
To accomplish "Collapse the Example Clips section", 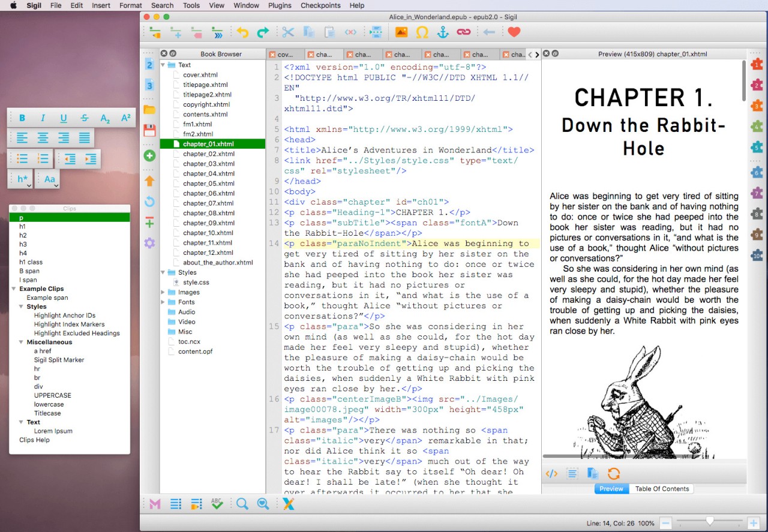I will (14, 288).
